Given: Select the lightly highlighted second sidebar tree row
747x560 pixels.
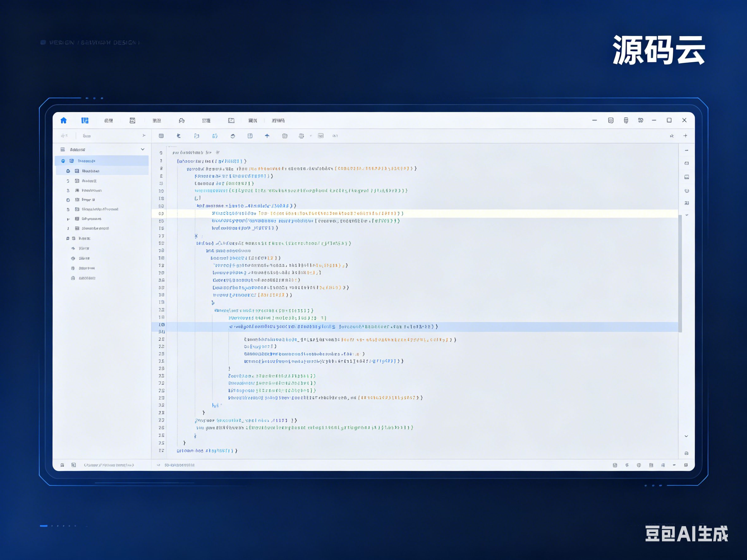Looking at the screenshot, I should 102,171.
